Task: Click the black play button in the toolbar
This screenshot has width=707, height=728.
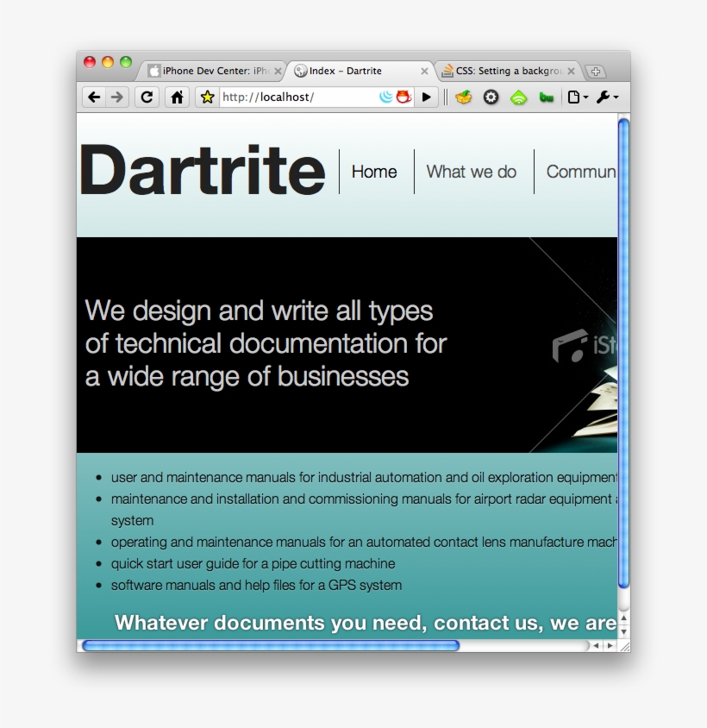Action: pos(426,97)
